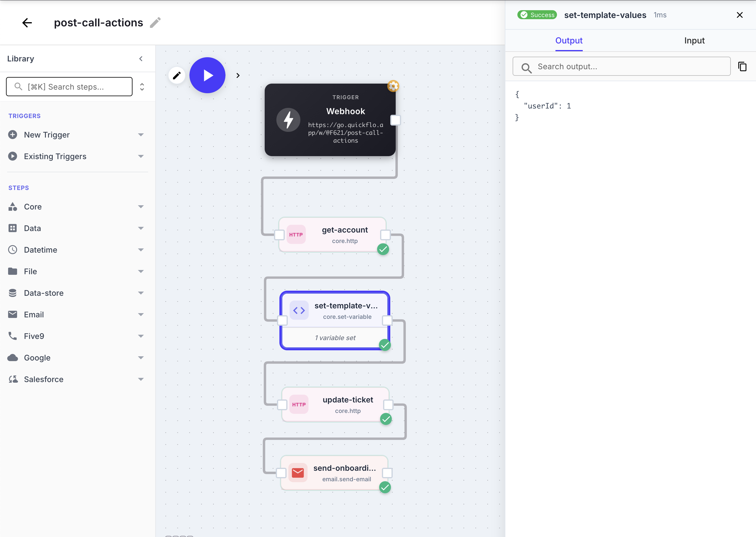This screenshot has height=537, width=756.
Task: Click the Five9 phone icon in the sidebar
Action: (x=13, y=336)
